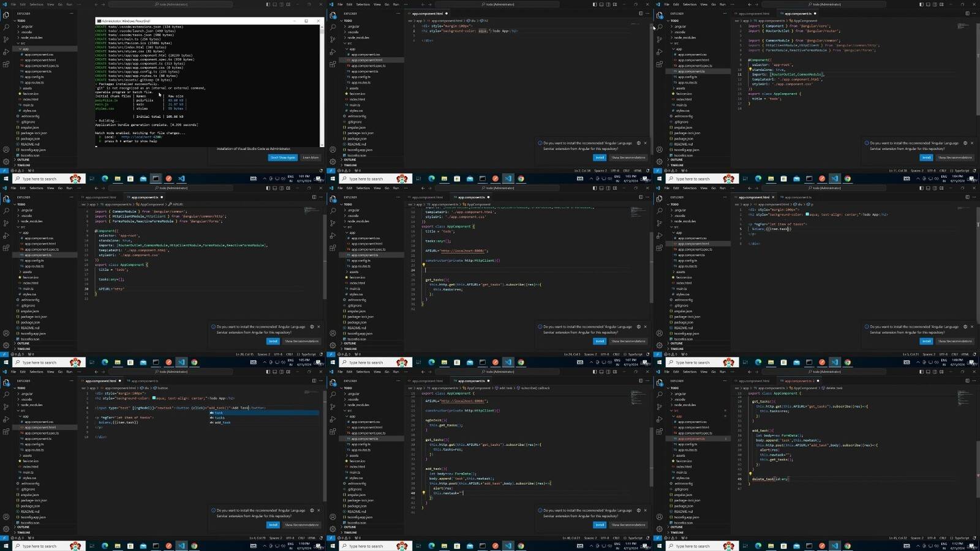This screenshot has height=551, width=980.
Task: Toggle Secondary Side Bar in the ngOnInit code screenshot
Action: (x=608, y=371)
